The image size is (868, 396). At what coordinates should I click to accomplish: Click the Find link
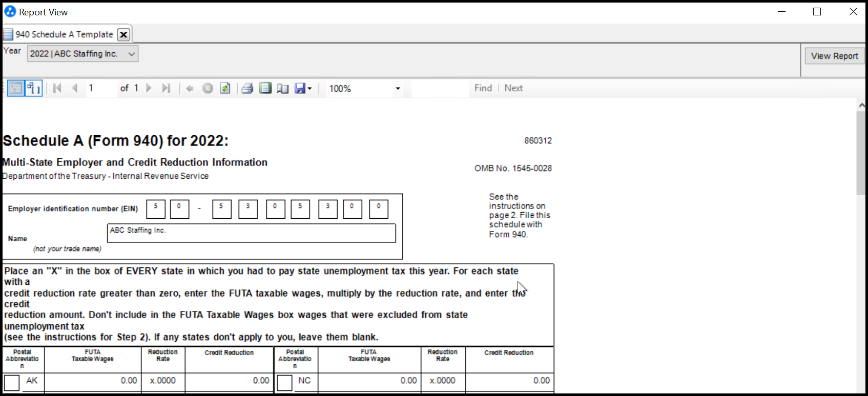pyautogui.click(x=483, y=88)
